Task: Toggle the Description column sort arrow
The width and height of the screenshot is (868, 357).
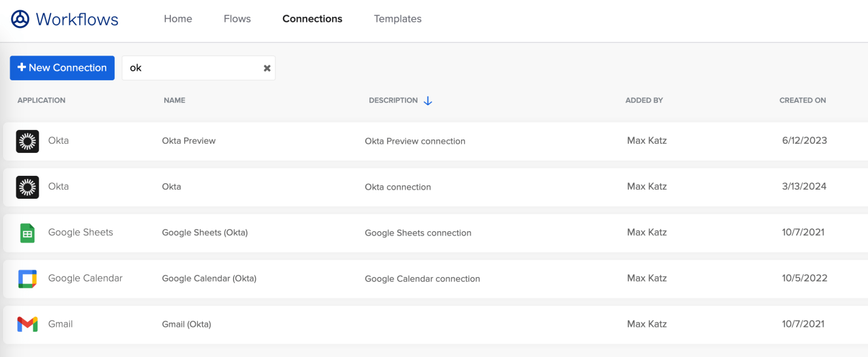Action: (x=428, y=100)
